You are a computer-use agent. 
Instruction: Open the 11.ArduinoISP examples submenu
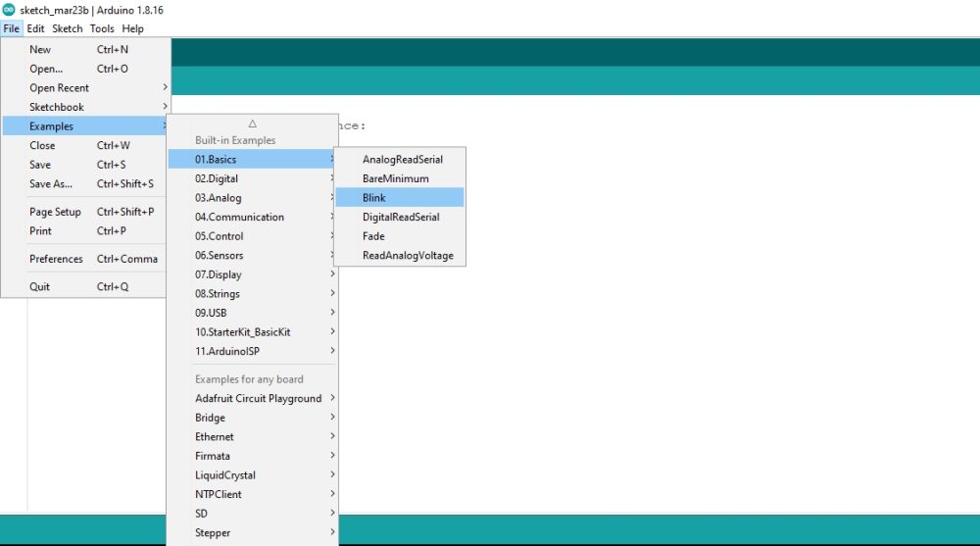point(226,351)
